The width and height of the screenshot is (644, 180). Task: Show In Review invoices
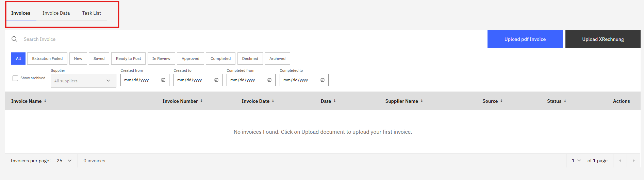coord(161,59)
